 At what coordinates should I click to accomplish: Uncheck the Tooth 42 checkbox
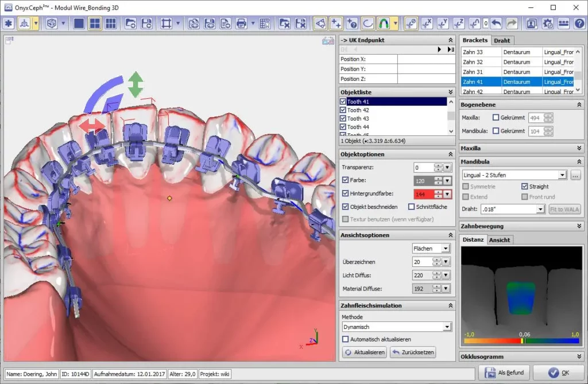point(343,110)
